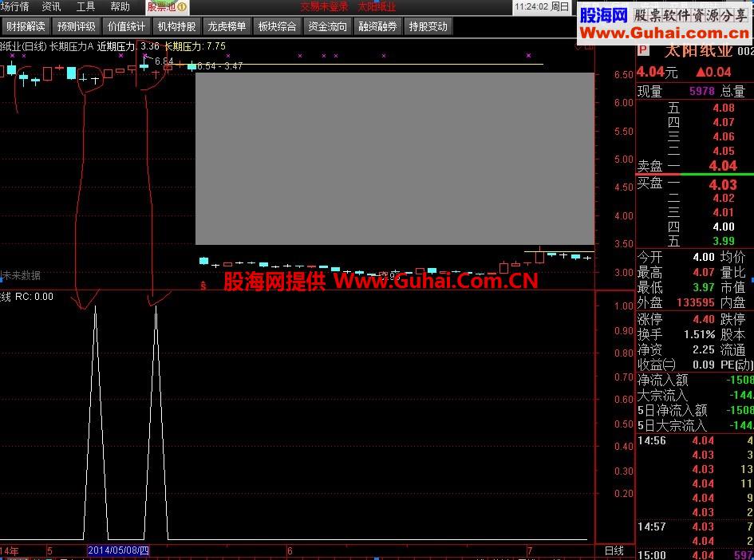Open 持股变动 shareholding changes
This screenshot has height=560, width=754.
428,26
